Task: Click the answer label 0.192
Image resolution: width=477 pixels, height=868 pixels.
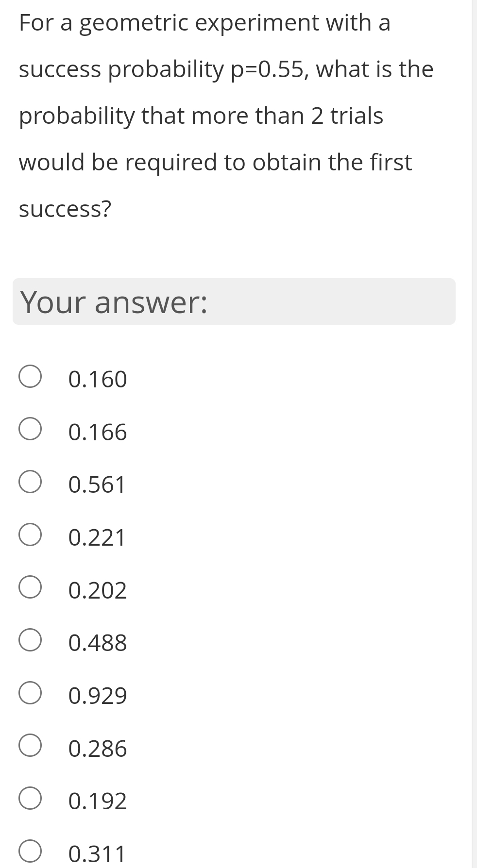Action: pos(97,800)
